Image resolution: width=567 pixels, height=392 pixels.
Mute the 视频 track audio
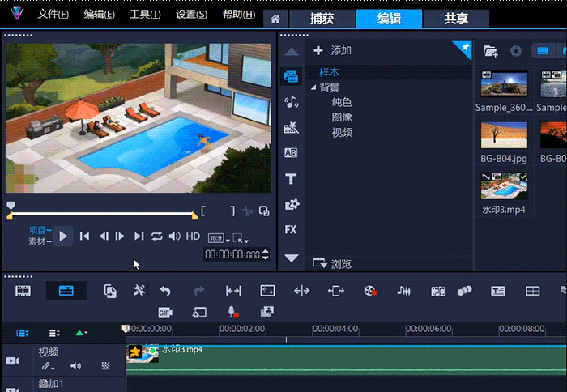pos(75,366)
